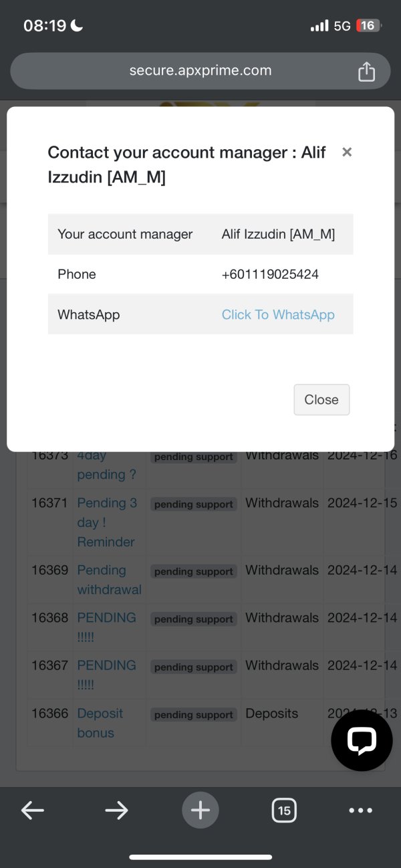This screenshot has width=401, height=868.
Task: Open the live chat bubble icon
Action: [x=362, y=740]
